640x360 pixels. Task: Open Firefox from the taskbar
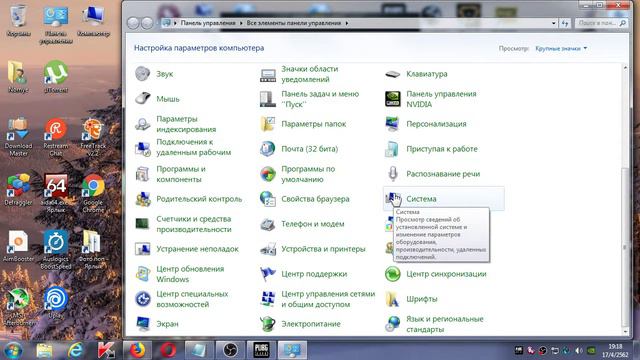pos(138,350)
